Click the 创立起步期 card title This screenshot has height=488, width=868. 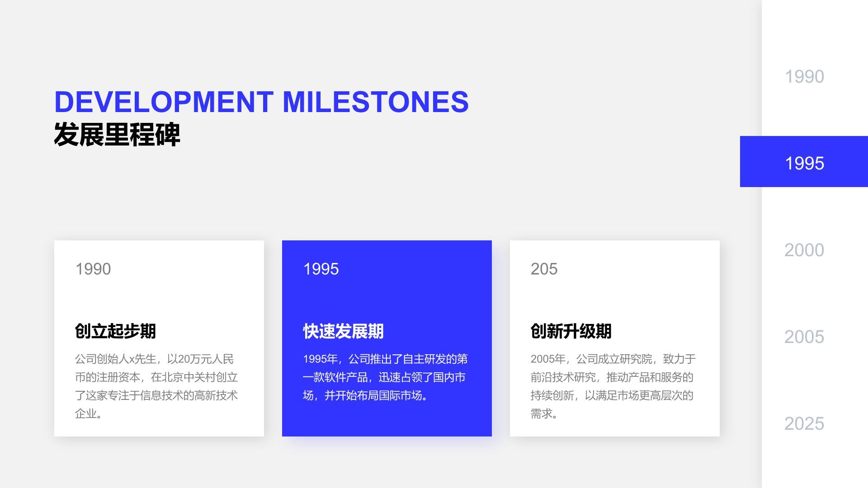click(x=115, y=331)
